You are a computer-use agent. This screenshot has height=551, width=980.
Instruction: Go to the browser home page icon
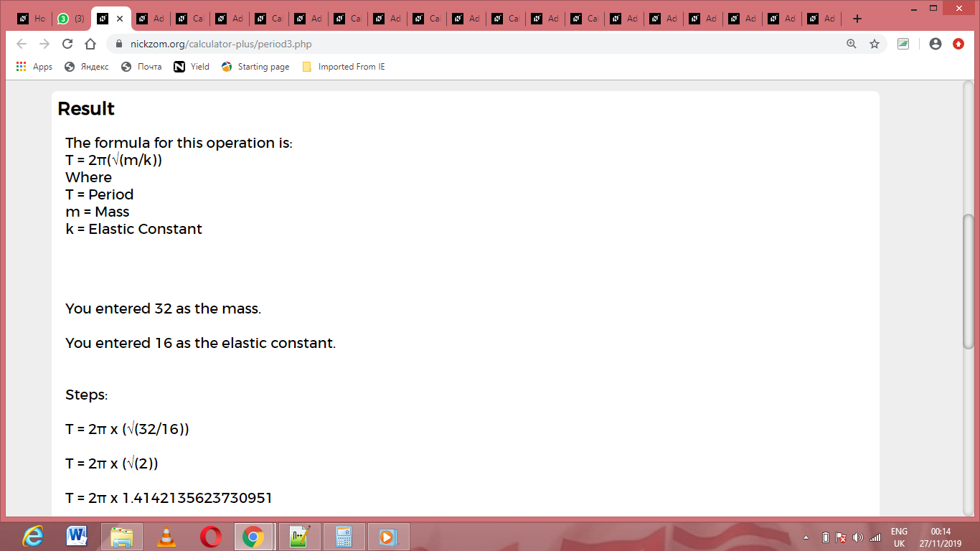click(x=90, y=44)
